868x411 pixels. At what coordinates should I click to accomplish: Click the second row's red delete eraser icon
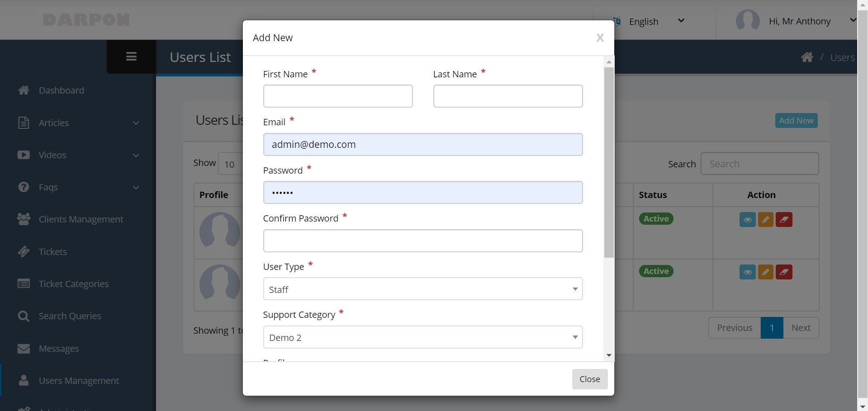tap(784, 272)
